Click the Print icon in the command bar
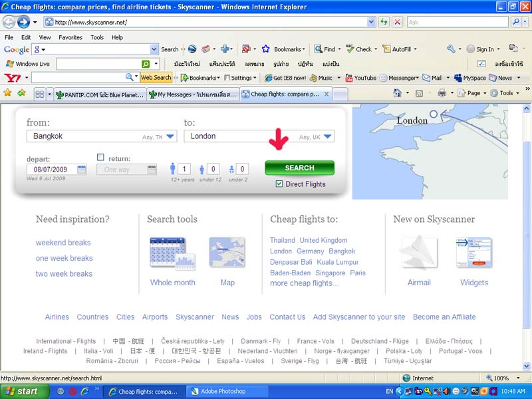This screenshot has height=399, width=532. [442, 93]
